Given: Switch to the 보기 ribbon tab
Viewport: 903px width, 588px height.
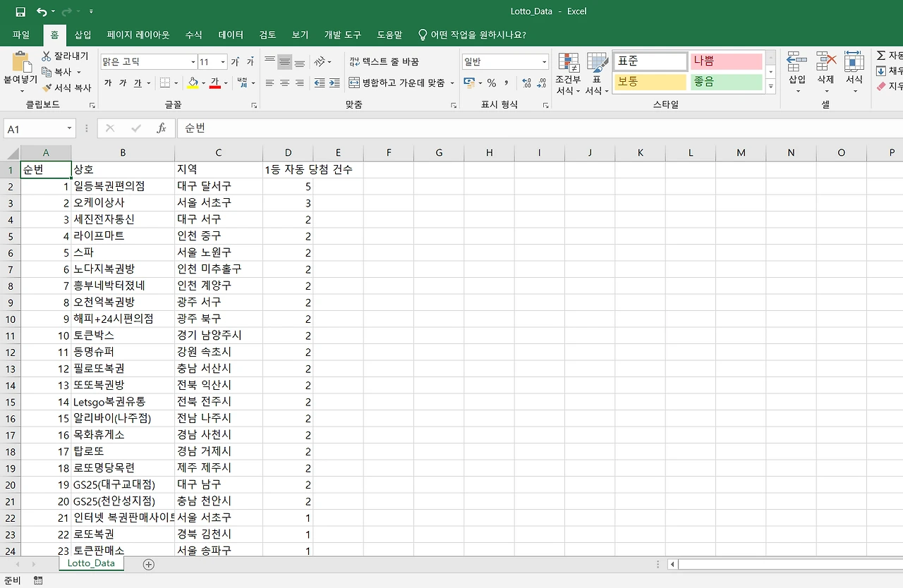Looking at the screenshot, I should [300, 35].
